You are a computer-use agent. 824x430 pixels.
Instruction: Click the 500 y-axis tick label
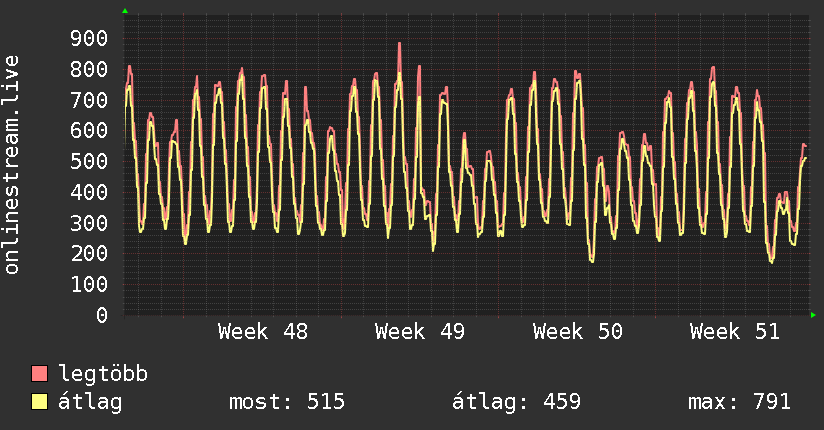pos(89,161)
